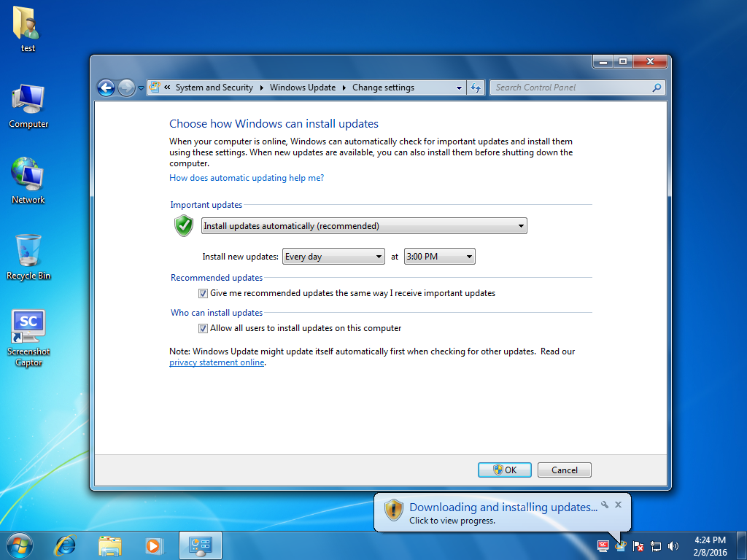The width and height of the screenshot is (747, 560).
Task: Click the wrench icon in update balloon
Action: [x=605, y=505]
